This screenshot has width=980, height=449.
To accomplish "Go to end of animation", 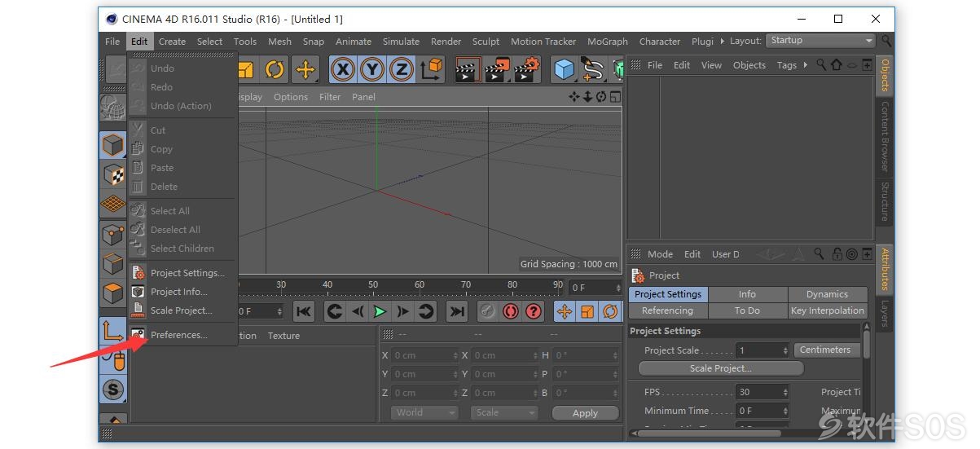I will coord(457,311).
